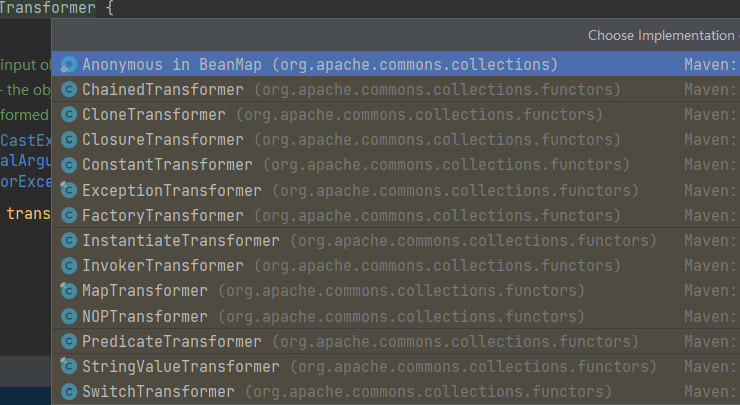This screenshot has width=740, height=405.
Task: Navigate to InvokerTransformer class
Action: click(395, 265)
